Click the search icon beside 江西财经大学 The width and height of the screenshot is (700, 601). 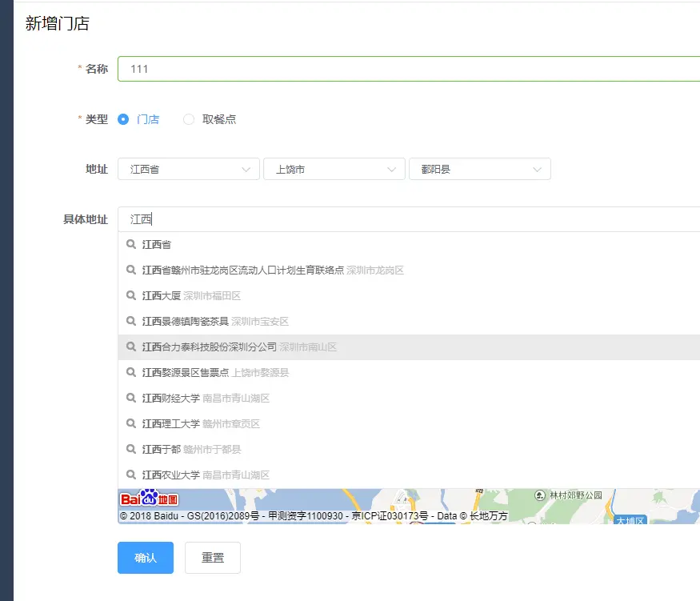(130, 398)
